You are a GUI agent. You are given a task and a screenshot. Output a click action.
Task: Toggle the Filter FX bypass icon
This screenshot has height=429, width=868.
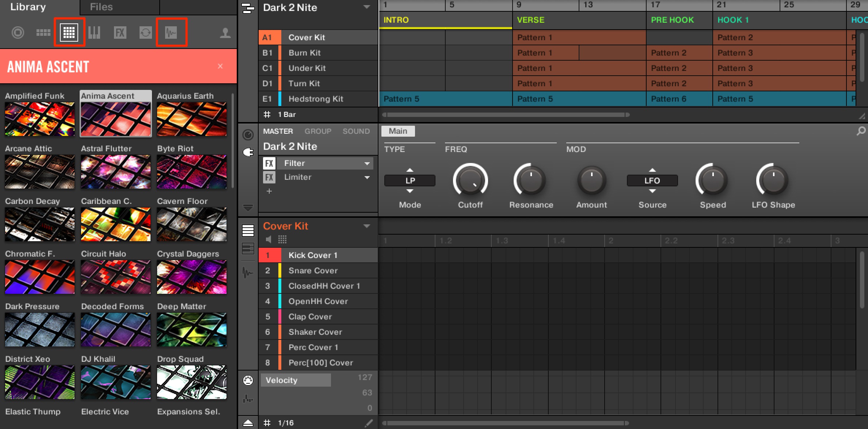pos(269,163)
